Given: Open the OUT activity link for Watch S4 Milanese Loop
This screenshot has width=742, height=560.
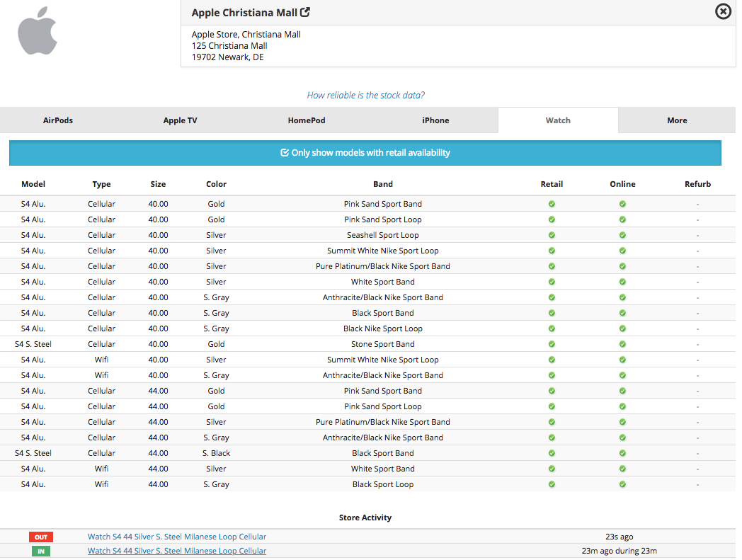Looking at the screenshot, I should (177, 537).
